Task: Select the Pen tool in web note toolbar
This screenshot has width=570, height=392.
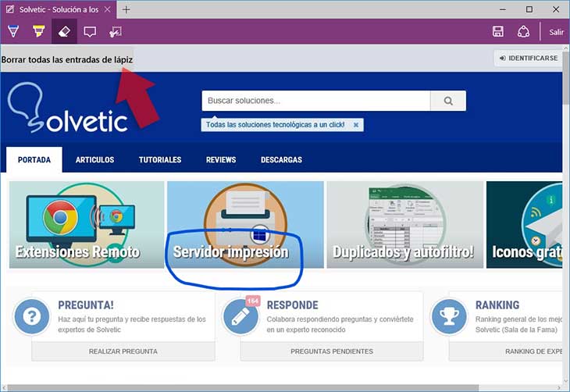Action: tap(13, 32)
